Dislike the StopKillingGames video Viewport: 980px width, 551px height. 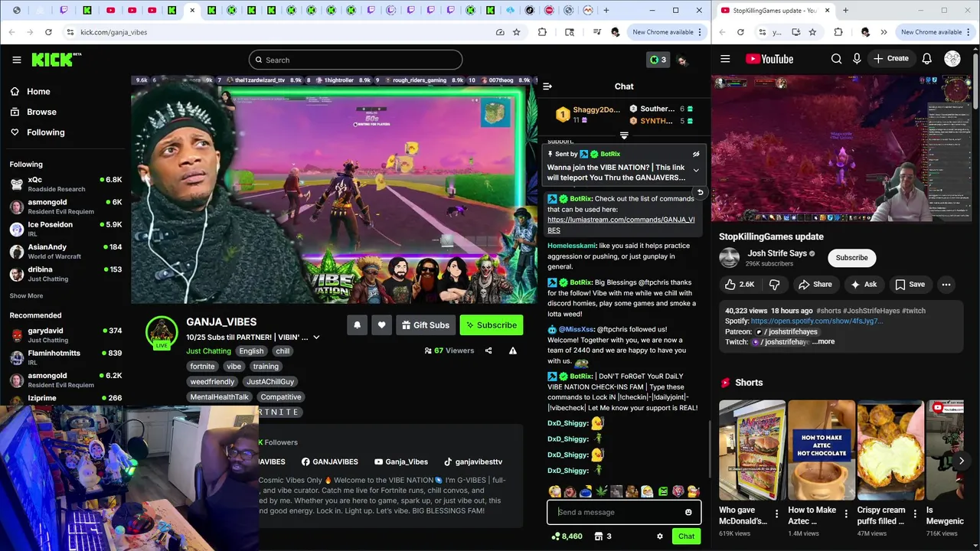tap(774, 285)
